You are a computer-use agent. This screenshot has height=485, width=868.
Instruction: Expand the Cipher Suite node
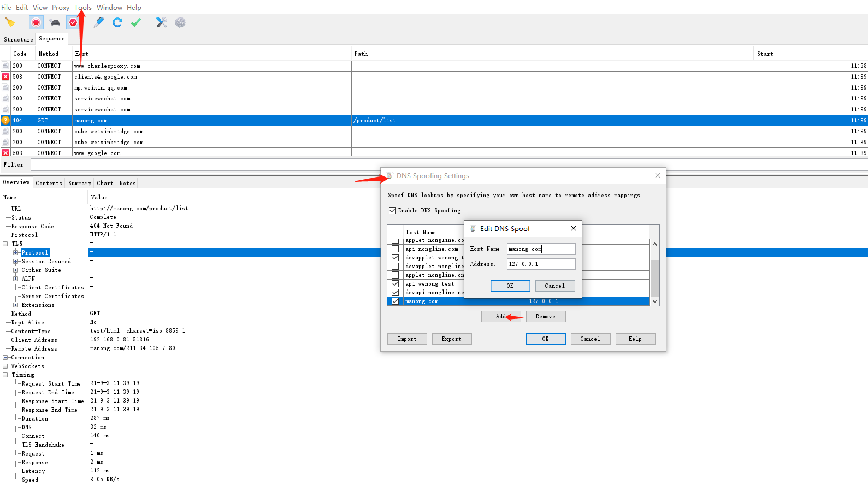pos(16,270)
